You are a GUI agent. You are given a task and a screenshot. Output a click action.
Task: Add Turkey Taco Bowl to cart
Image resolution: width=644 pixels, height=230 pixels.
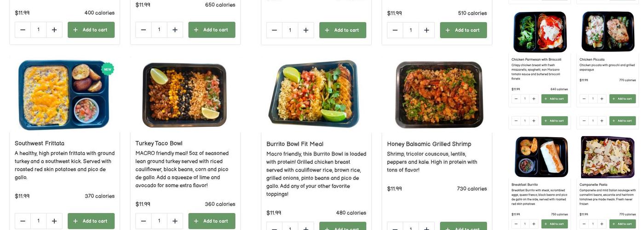212,221
